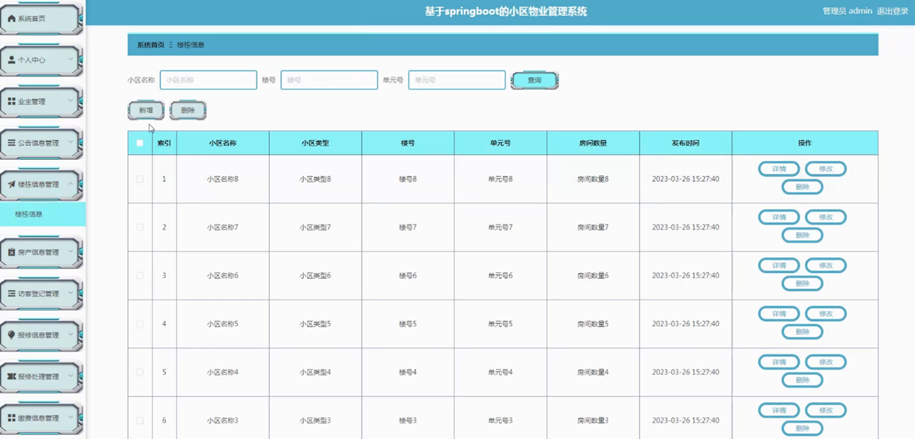Expand the 业主管理 menu chevron
The height and width of the screenshot is (439, 915).
point(71,101)
